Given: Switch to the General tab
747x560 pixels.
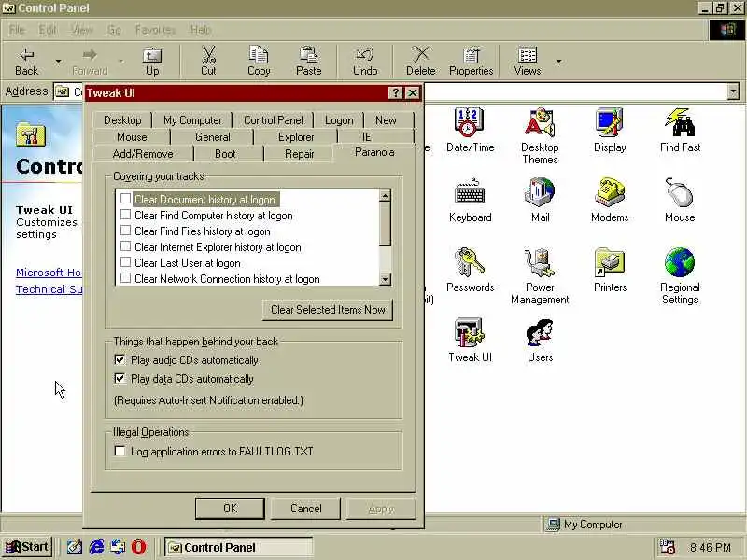Looking at the screenshot, I should pos(213,137).
